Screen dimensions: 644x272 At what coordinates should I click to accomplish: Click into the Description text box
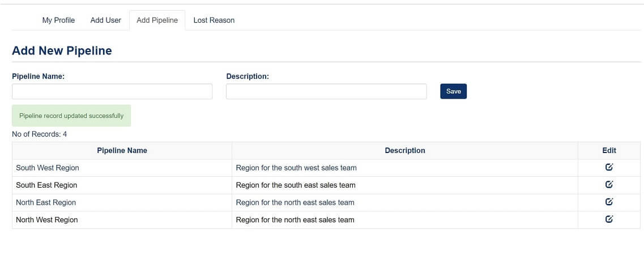coord(326,91)
